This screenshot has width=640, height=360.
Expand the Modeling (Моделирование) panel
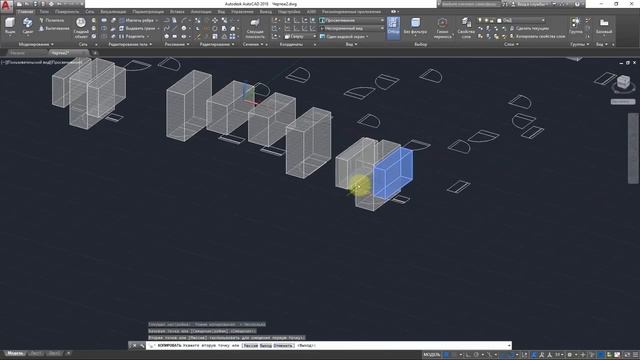click(36, 44)
